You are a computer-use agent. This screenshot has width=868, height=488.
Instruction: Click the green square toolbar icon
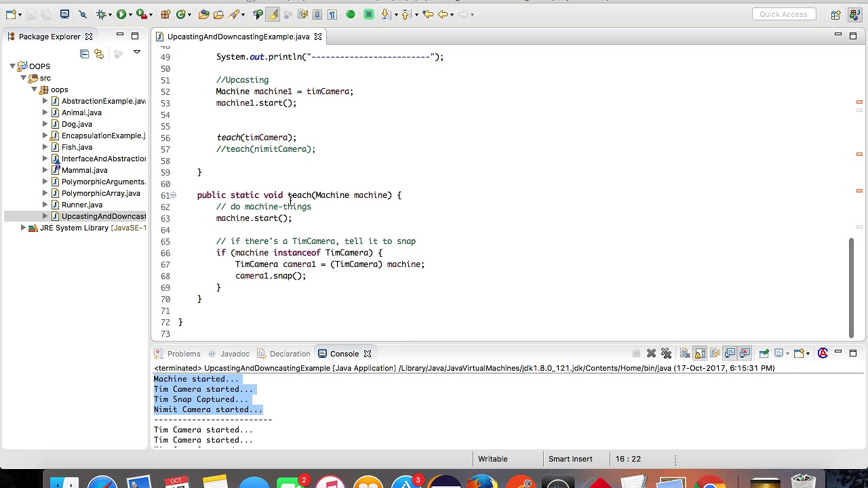(x=369, y=14)
